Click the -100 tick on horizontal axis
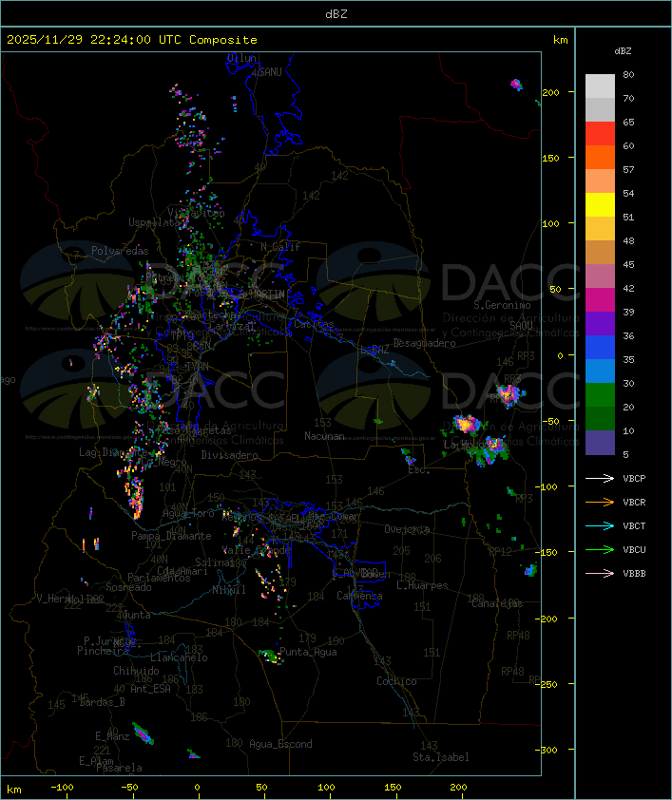This screenshot has height=800, width=672. [x=62, y=788]
